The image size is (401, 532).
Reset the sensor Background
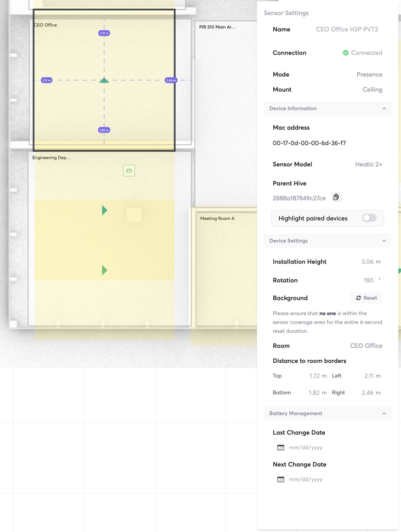coord(366,298)
